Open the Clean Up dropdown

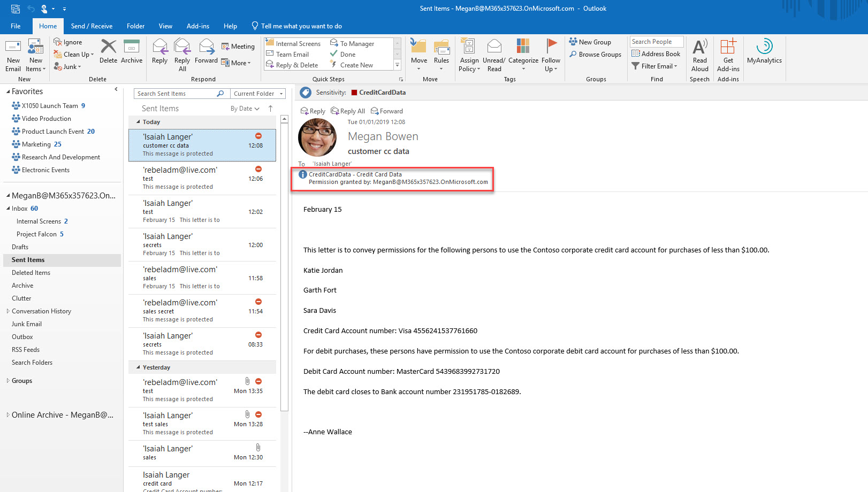tap(73, 55)
